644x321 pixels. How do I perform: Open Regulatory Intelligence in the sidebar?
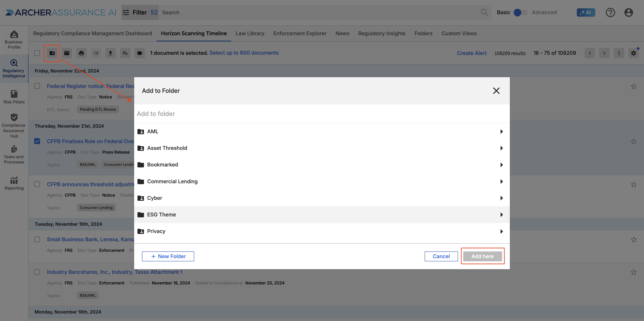pos(14,69)
